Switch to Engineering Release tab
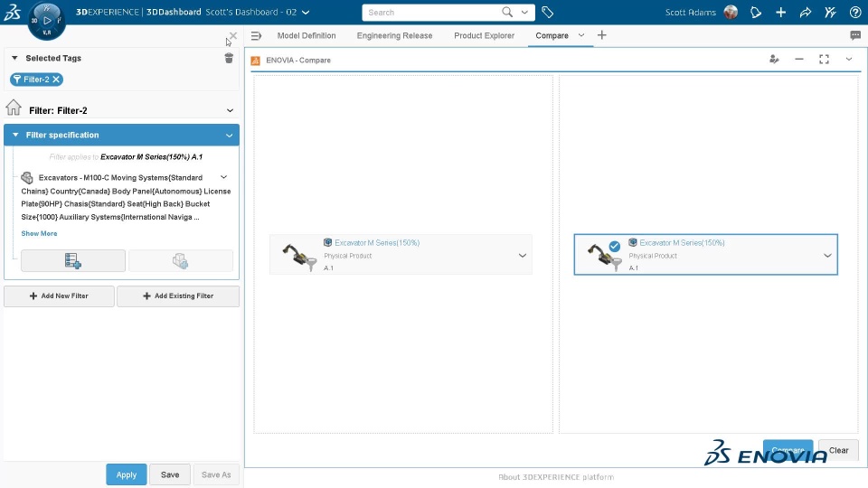The height and width of the screenshot is (488, 868). (394, 35)
